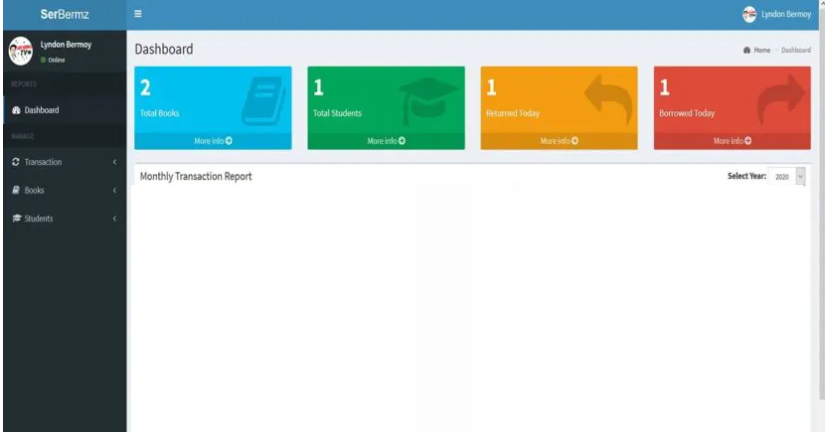Click the forward arrow icon on Borrowed Today card
This screenshot has width=825, height=432.
coord(781,99)
